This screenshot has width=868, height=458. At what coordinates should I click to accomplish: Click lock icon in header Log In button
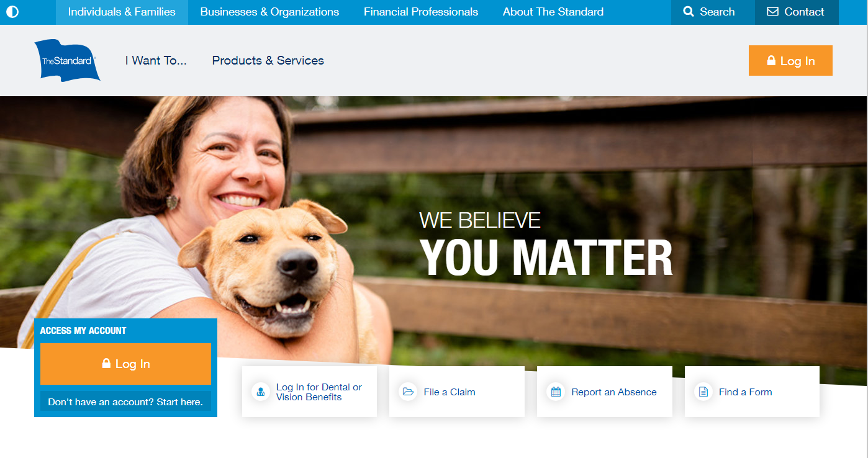pyautogui.click(x=771, y=61)
